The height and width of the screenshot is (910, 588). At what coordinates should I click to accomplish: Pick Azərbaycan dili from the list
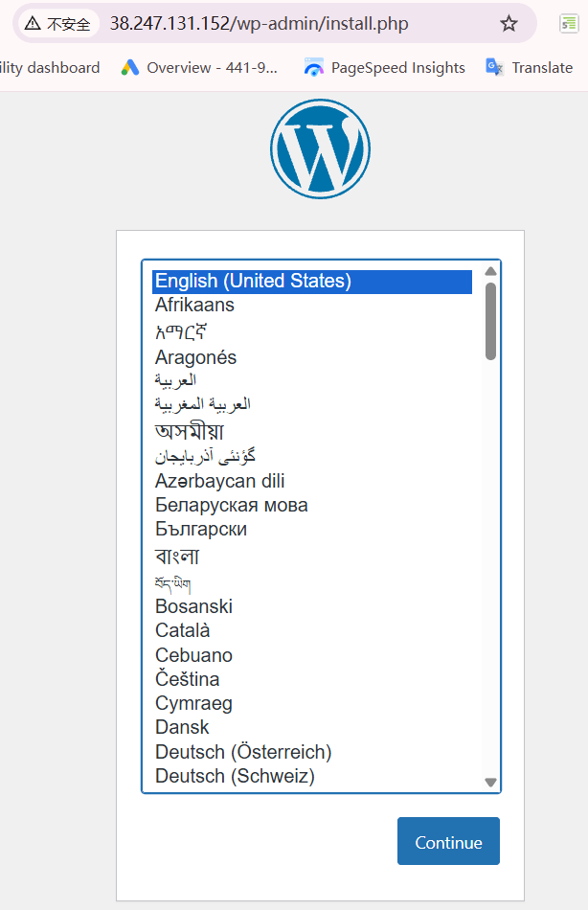(312, 481)
